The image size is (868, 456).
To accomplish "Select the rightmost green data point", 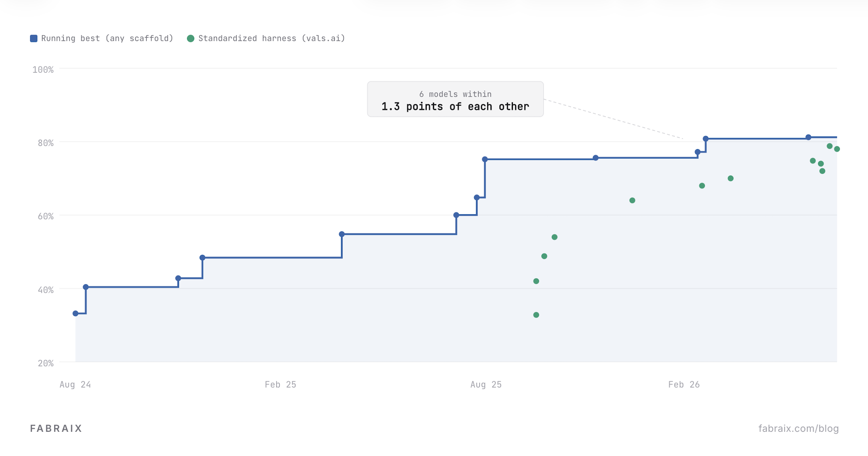I will tap(837, 149).
